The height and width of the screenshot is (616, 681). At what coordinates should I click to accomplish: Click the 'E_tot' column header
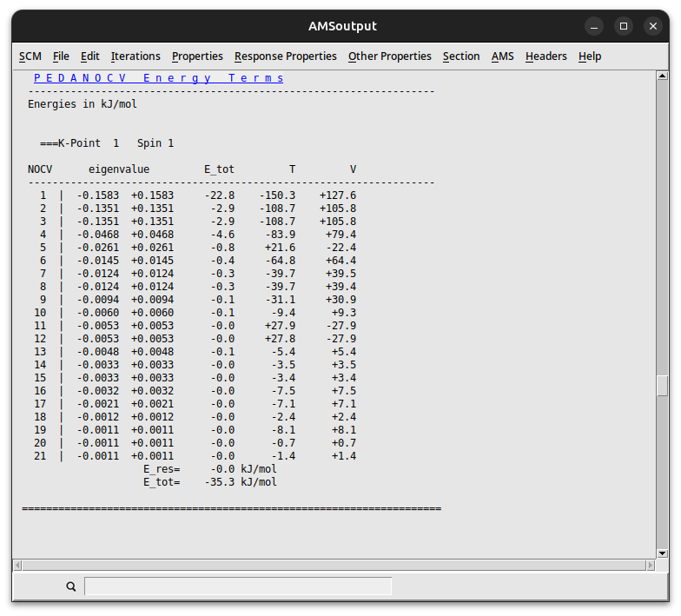tap(219, 169)
